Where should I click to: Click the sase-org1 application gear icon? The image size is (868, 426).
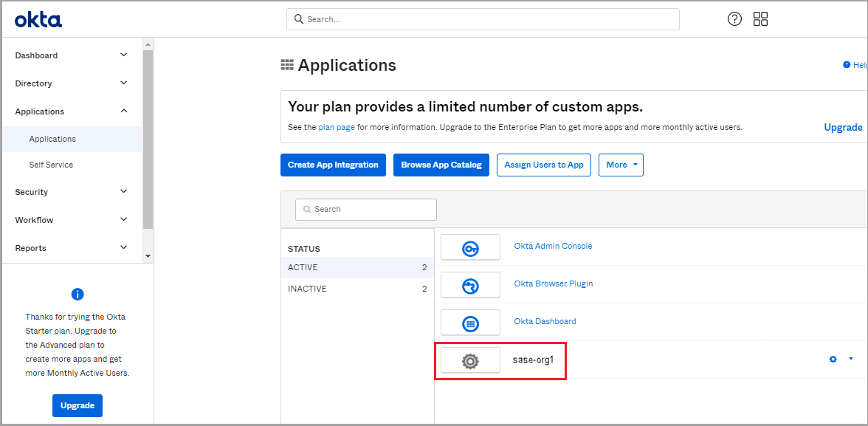[470, 360]
